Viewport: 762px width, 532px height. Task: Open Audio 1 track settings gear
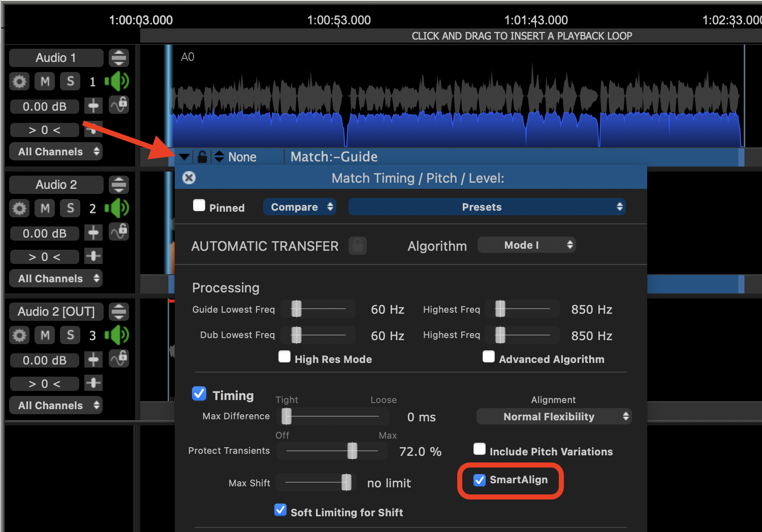pos(19,81)
